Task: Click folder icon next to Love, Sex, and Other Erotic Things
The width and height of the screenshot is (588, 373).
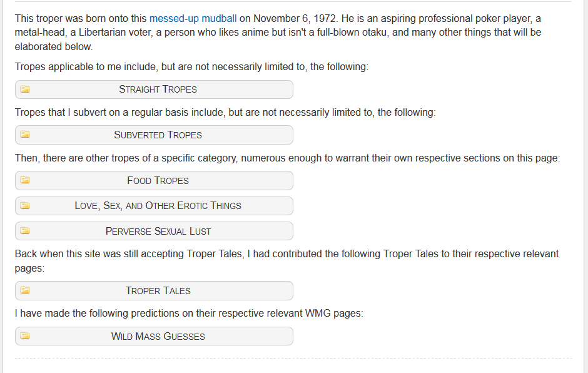Action: coord(25,206)
